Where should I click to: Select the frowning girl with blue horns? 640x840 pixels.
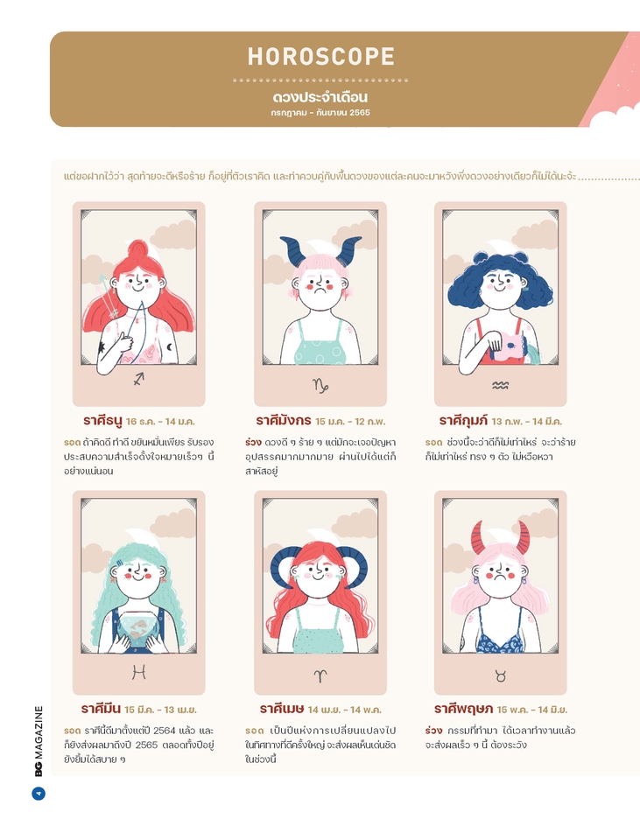click(320, 304)
